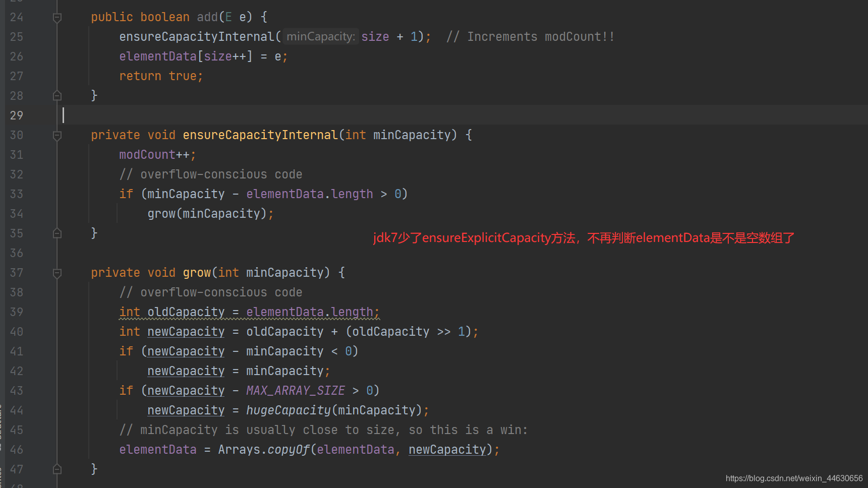868x488 pixels.
Task: Click line number 33 in gutter
Action: pyautogui.click(x=17, y=194)
